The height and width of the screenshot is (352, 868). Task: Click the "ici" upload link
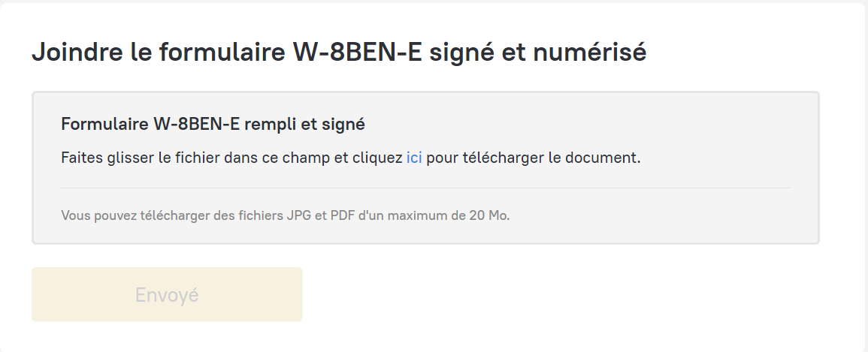click(x=414, y=158)
